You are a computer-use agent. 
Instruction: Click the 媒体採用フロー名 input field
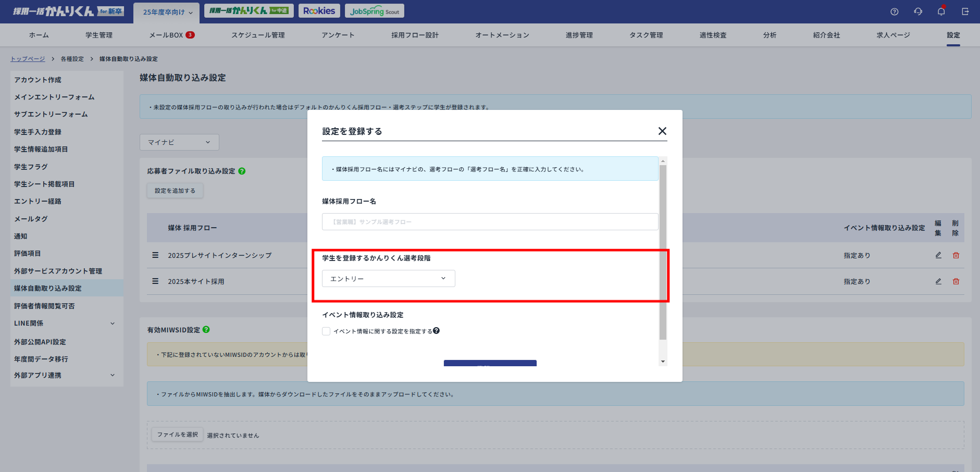point(490,221)
